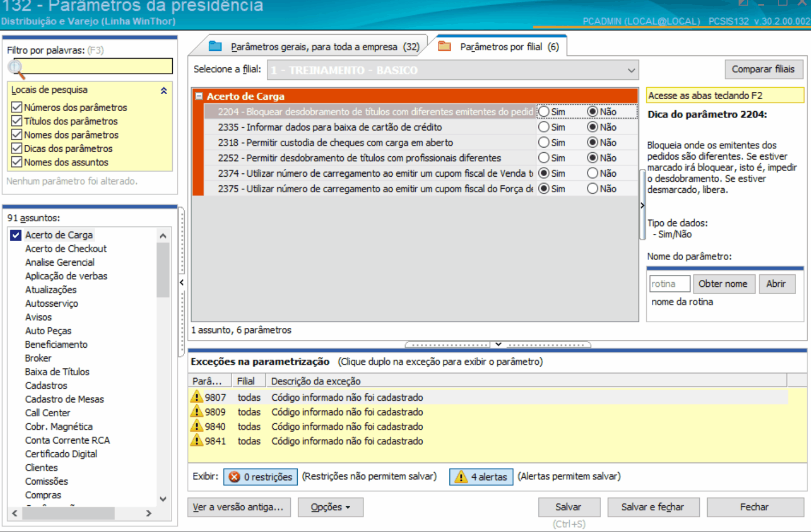The image size is (811, 532).
Task: Click the Comparar filiais button
Action: click(x=764, y=69)
